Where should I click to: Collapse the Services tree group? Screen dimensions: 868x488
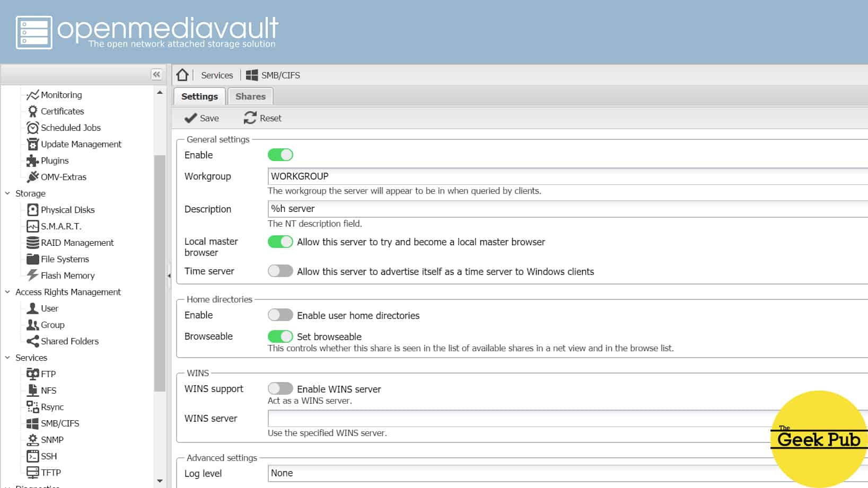coord(7,358)
